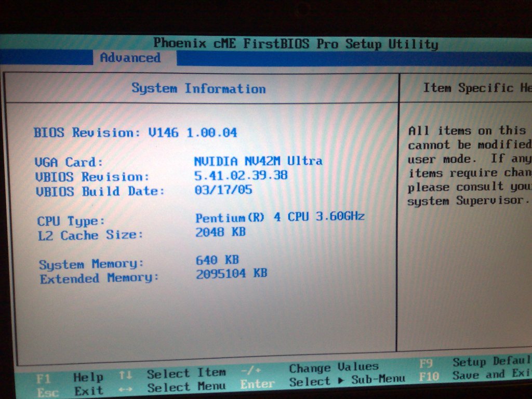
Task: Select the 2095104 KB extended memory value
Action: 232,273
